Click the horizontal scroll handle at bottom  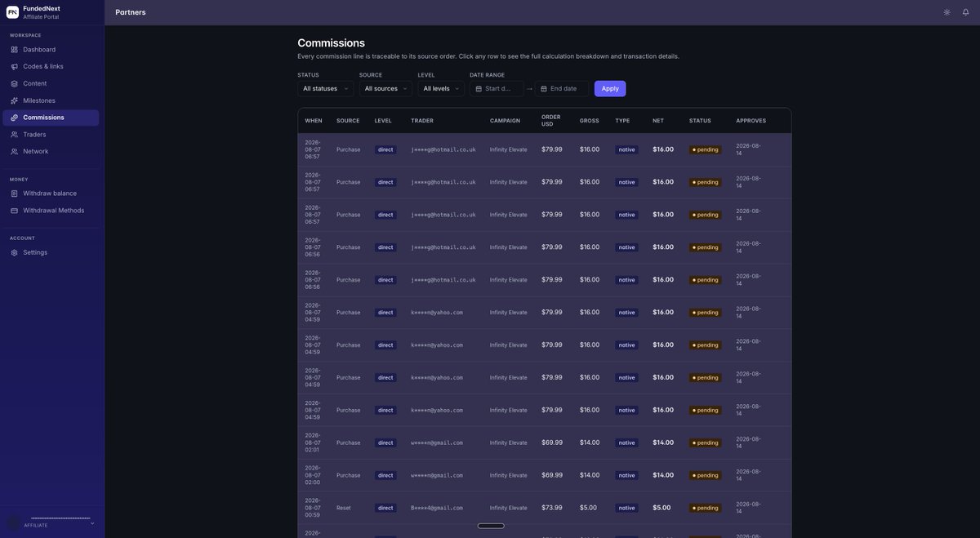point(491,526)
